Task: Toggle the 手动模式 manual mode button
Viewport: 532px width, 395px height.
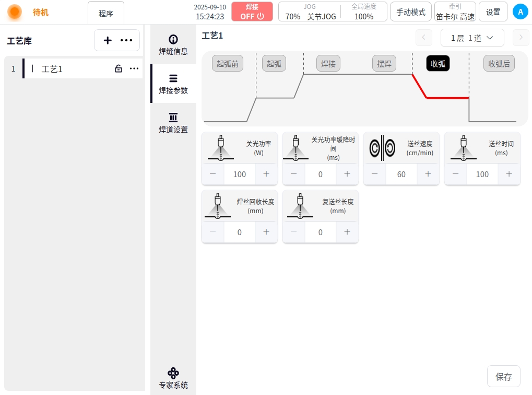Action: (410, 11)
